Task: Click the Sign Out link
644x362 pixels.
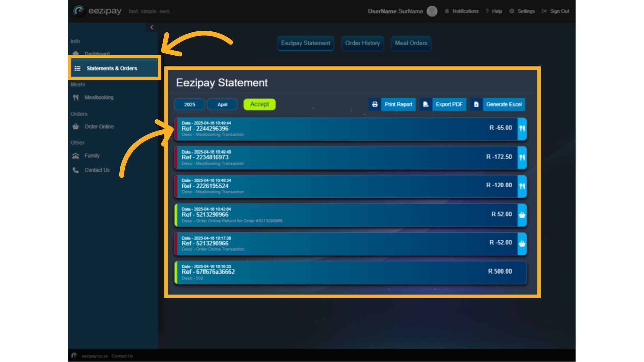Action: tap(559, 11)
